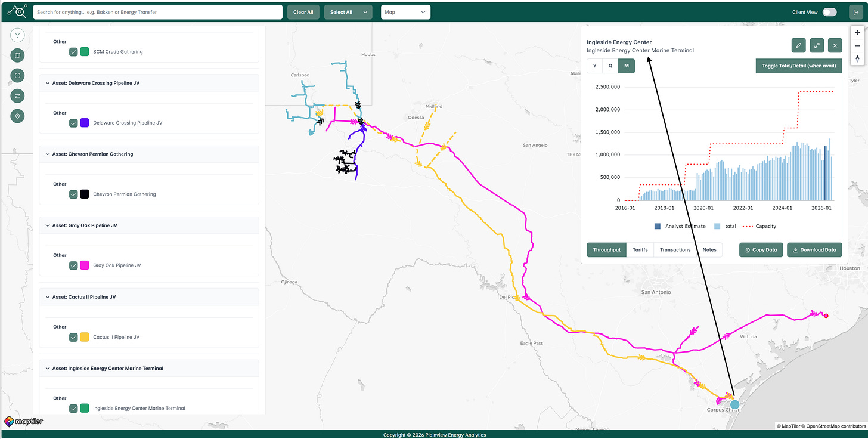Viewport: 868px width, 439px height.
Task: Click the swap arrows sidebar icon
Action: click(x=18, y=95)
